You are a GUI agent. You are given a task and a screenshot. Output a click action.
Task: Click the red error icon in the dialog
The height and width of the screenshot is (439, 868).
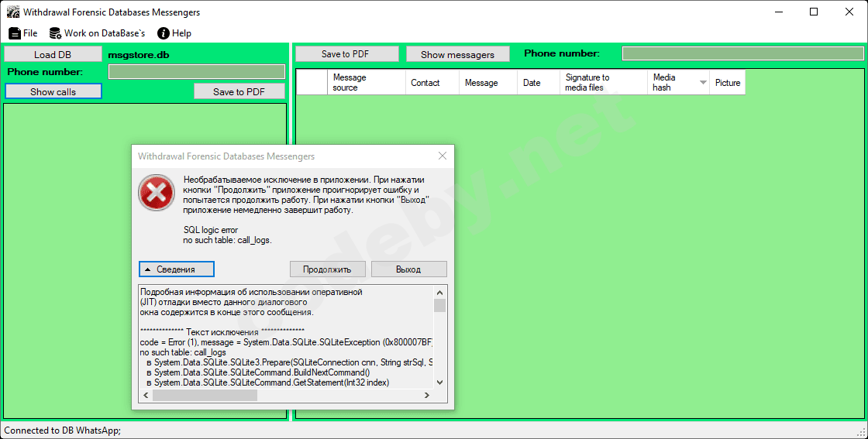(157, 193)
